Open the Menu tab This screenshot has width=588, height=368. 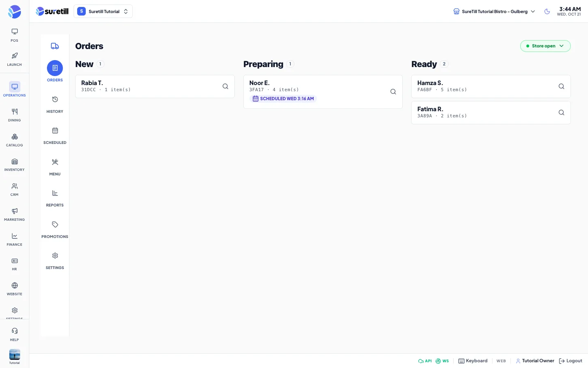(55, 167)
